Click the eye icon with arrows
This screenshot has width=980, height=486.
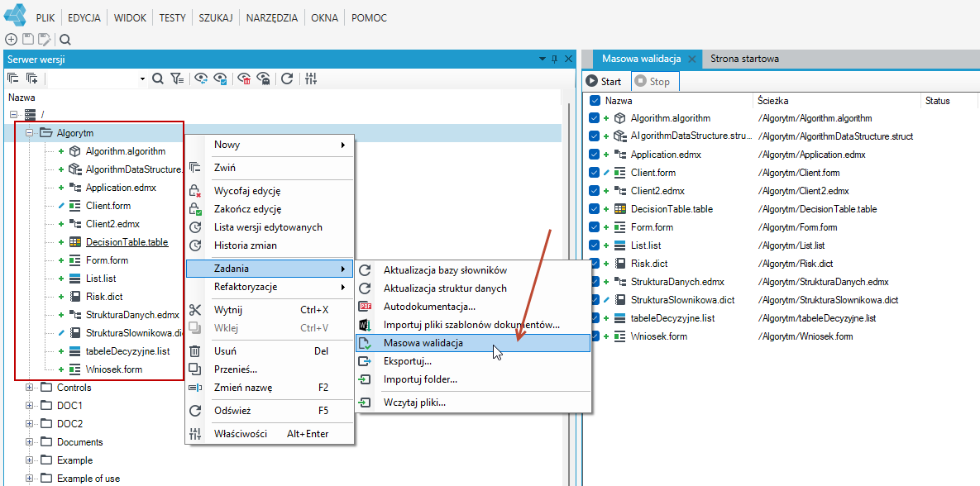pos(201,78)
